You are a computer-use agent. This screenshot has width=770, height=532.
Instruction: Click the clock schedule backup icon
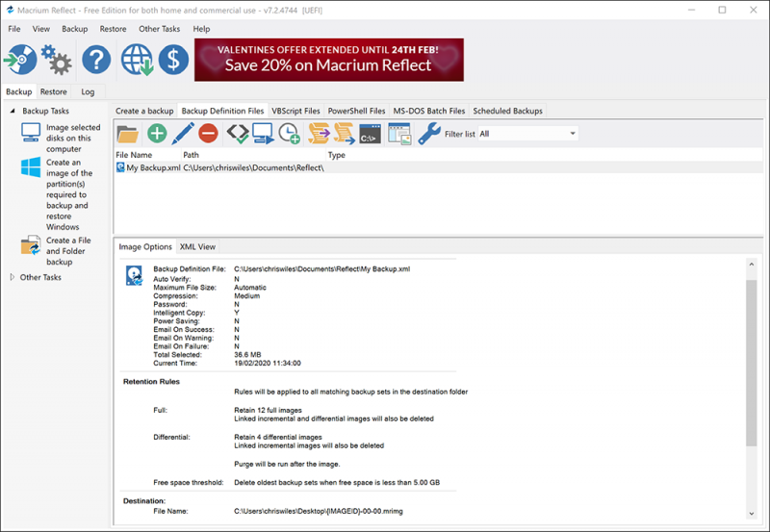(289, 134)
